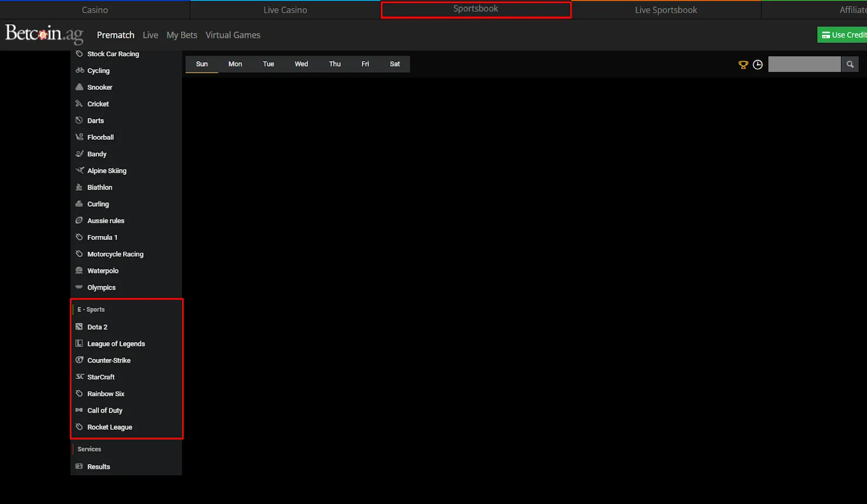Select the Fri day tab
This screenshot has height=504, width=867.
tap(365, 64)
